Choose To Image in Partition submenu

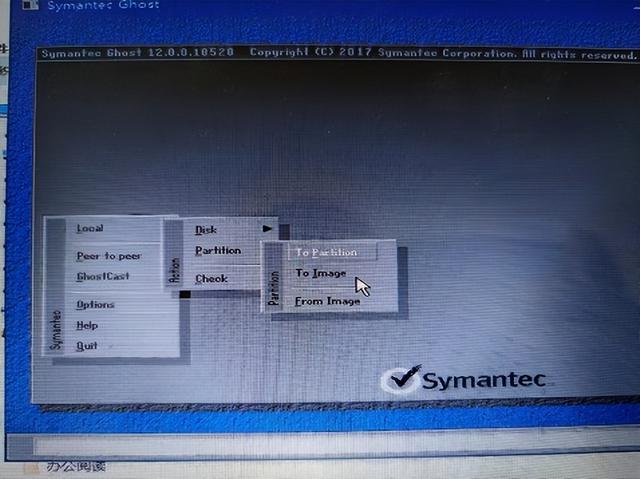coord(321,273)
